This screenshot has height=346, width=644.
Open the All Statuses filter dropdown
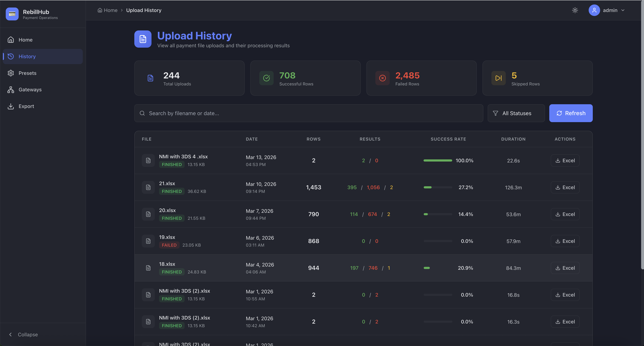pos(516,113)
